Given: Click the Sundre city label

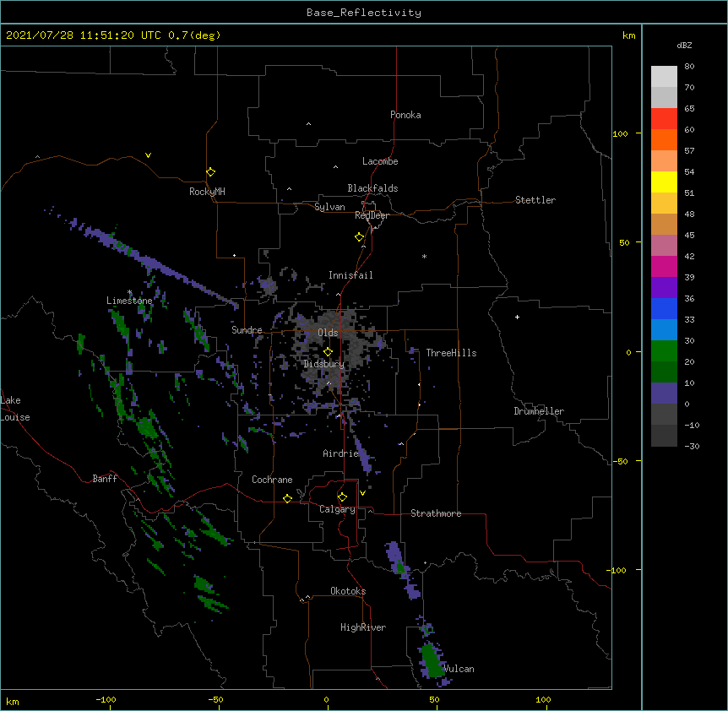Looking at the screenshot, I should point(247,330).
